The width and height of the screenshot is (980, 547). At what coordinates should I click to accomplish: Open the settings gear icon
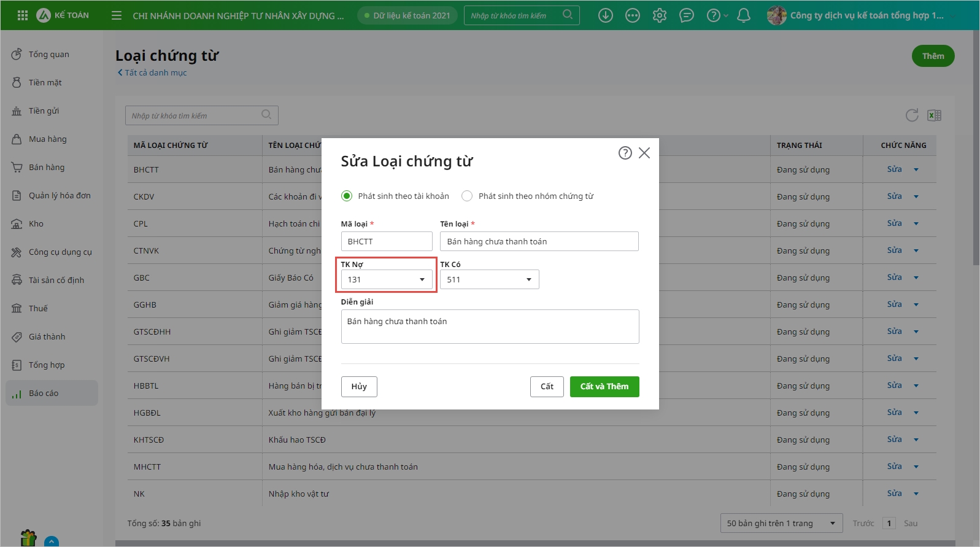coord(660,15)
